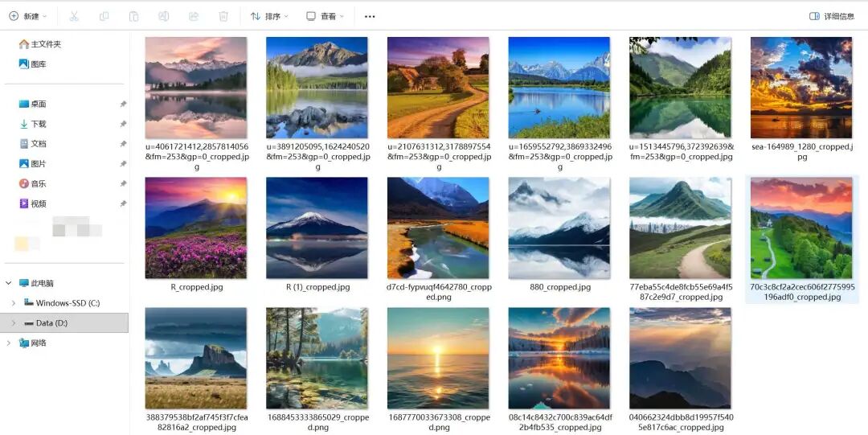Unpin Desktop using its pin icon

(123, 105)
